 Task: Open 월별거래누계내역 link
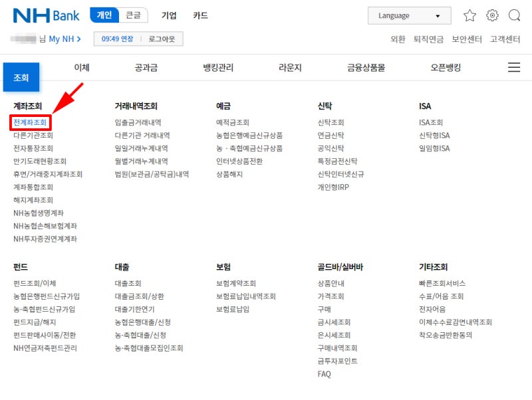141,161
